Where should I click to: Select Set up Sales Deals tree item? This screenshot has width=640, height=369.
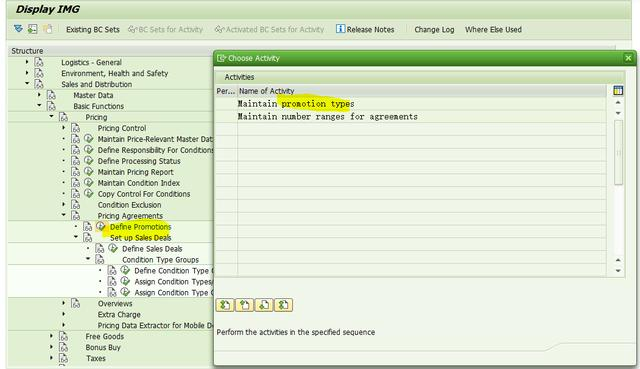(x=140, y=238)
